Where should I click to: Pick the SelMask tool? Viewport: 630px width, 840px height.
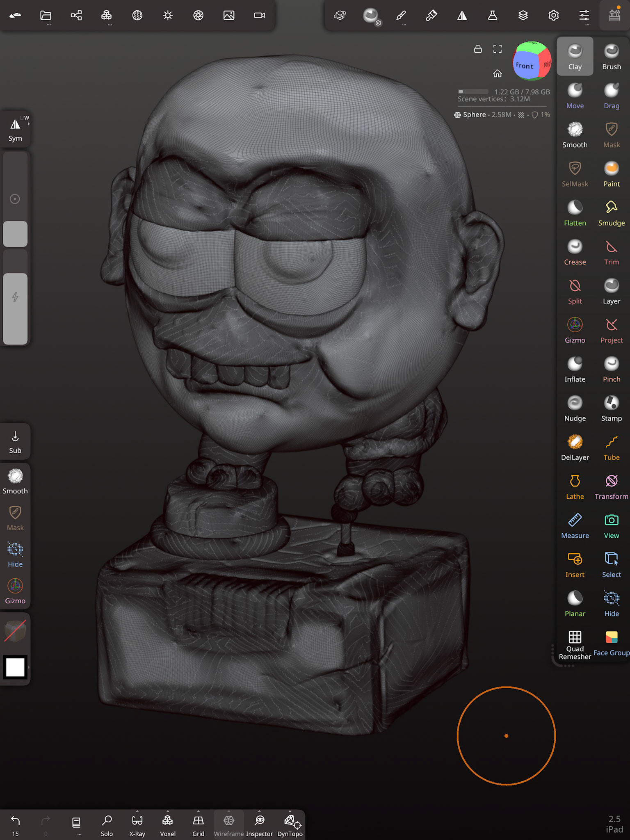575,174
